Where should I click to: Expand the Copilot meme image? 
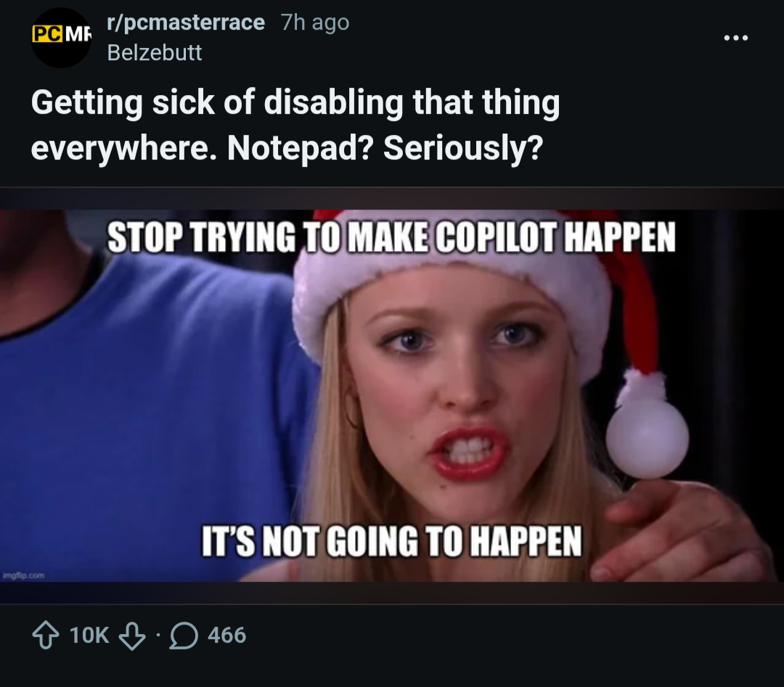392,395
